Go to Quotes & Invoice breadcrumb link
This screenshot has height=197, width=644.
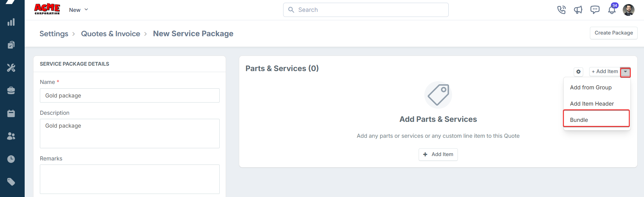(x=110, y=34)
